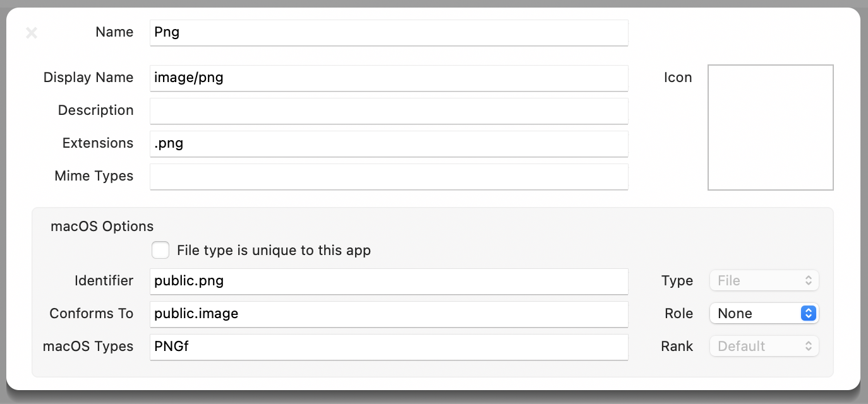Close the file type editor with the X icon
Screen dimensions: 868x404
click(x=32, y=33)
